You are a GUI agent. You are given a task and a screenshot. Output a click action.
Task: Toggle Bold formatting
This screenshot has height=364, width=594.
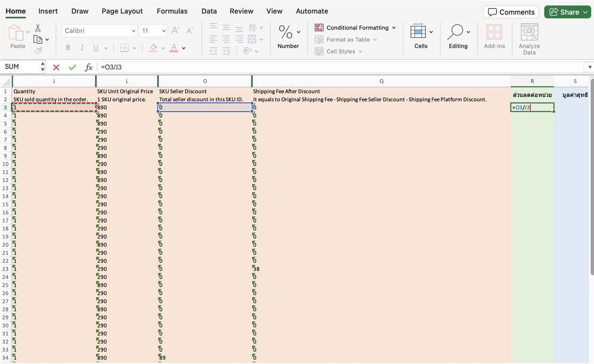(68, 47)
